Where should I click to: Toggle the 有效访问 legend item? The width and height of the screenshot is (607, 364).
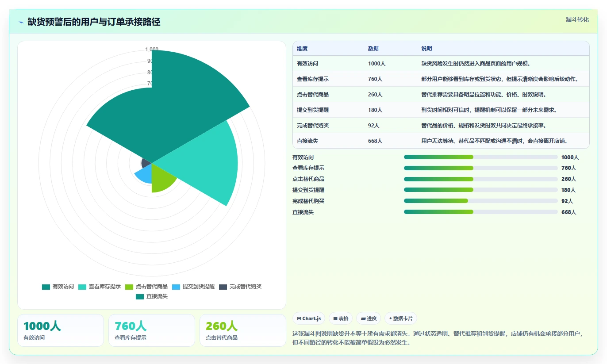point(58,287)
